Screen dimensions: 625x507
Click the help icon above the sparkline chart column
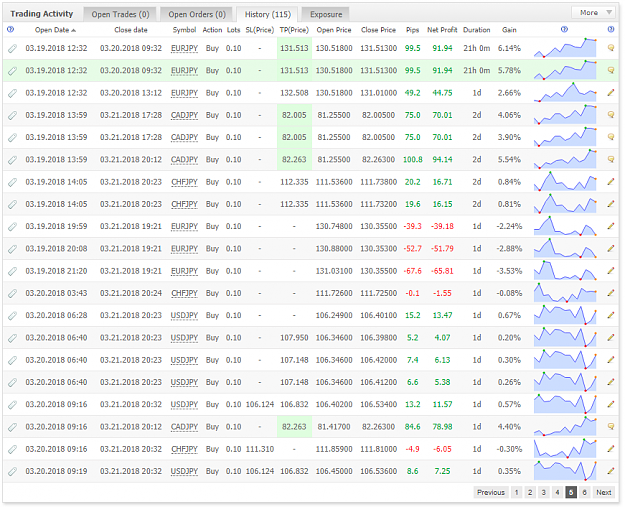(564, 29)
